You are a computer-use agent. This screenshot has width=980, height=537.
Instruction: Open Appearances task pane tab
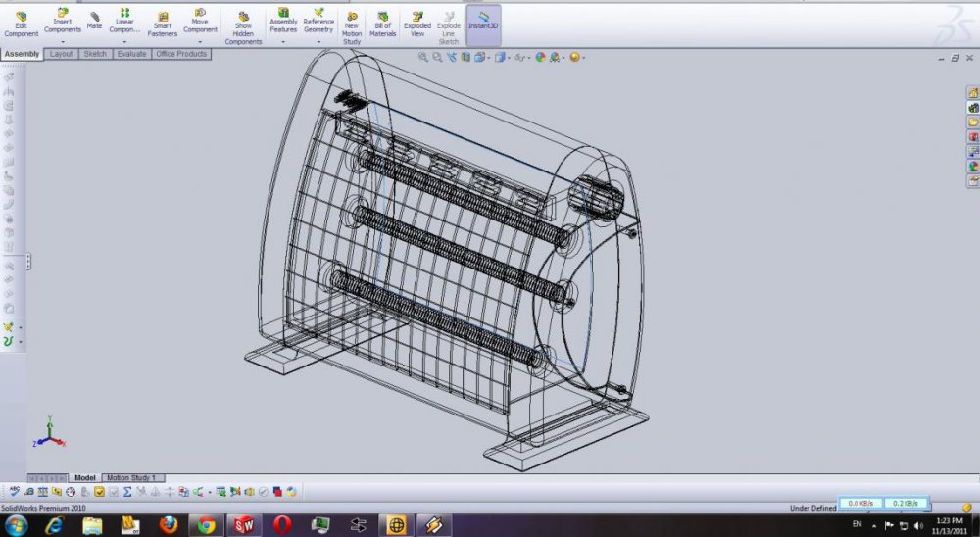pos(973,167)
